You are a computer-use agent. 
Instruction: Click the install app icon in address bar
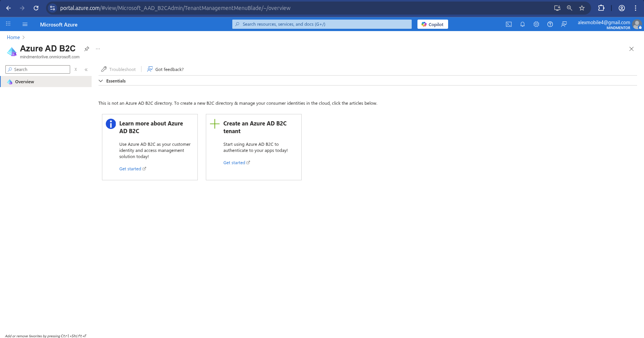pyautogui.click(x=557, y=8)
